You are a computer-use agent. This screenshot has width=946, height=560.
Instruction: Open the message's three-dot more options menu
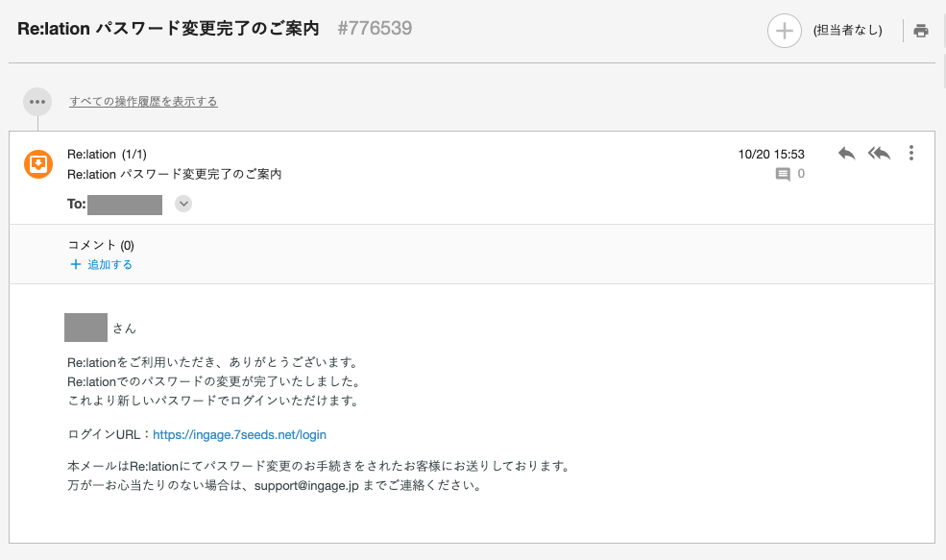(x=911, y=154)
